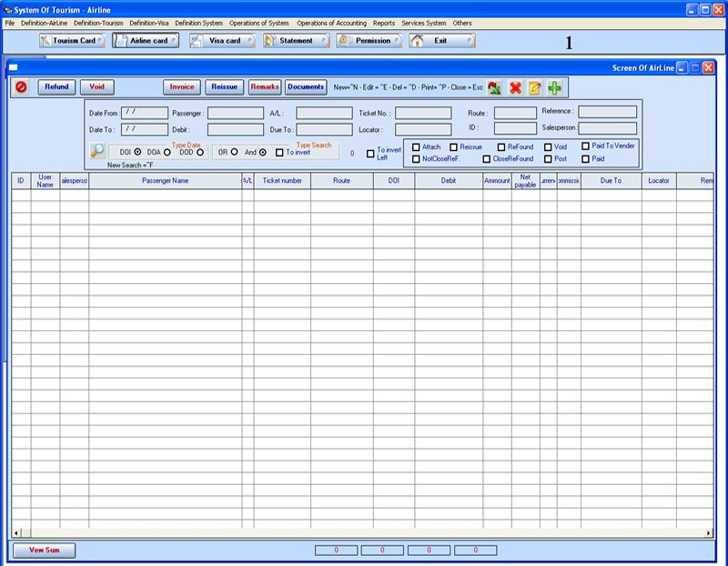
Task: Open the Tourism Card toolbar button
Action: (x=72, y=41)
